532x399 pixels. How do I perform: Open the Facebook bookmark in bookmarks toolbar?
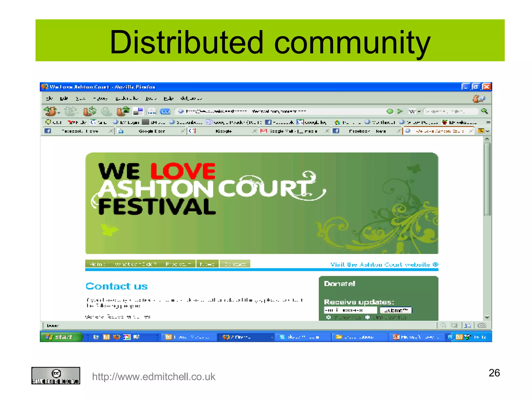(x=279, y=122)
